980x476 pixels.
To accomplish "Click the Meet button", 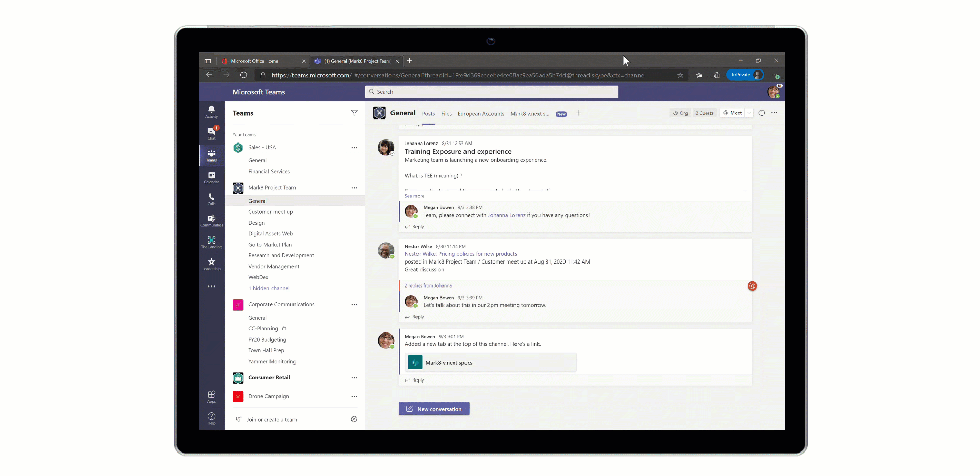I will 732,113.
